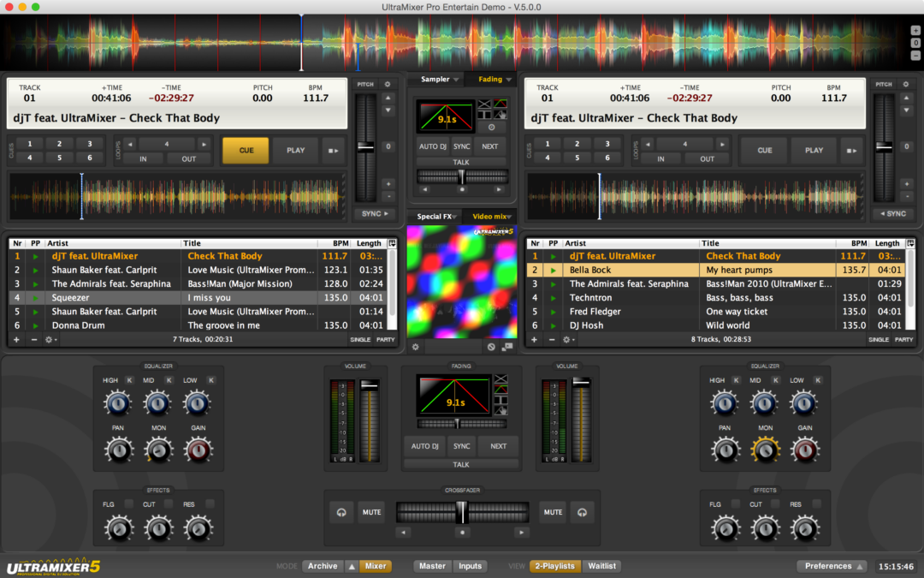The height and width of the screenshot is (578, 924).
Task: Click left deck headphone monitor icon
Action: tap(341, 512)
